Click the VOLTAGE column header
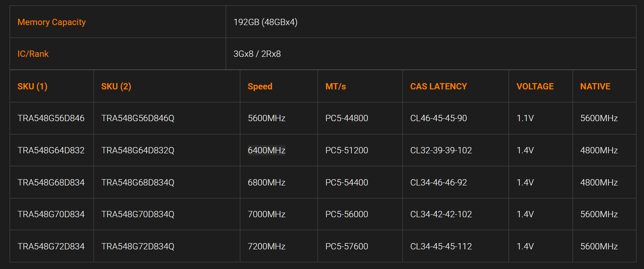This screenshot has height=269, width=644. click(535, 86)
